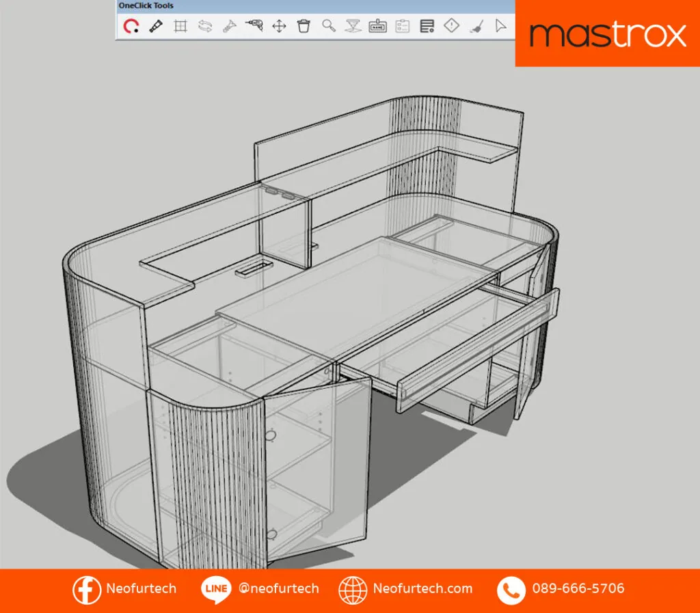Select the flashlight tool icon

pyautogui.click(x=156, y=27)
